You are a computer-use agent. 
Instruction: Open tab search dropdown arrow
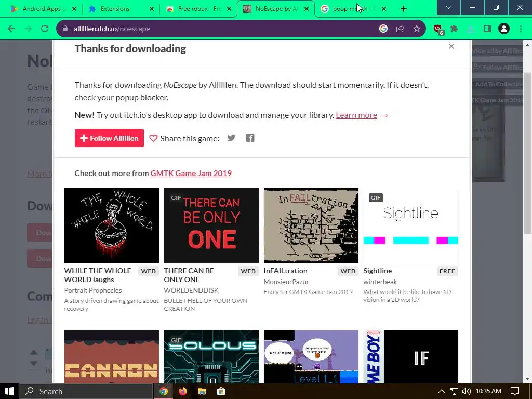pos(448,7)
